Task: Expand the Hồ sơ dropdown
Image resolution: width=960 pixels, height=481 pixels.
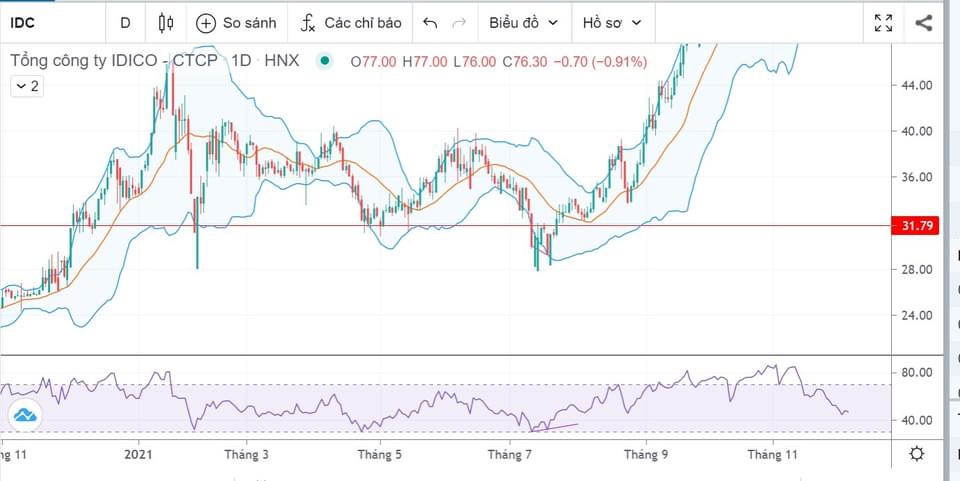Action: pyautogui.click(x=612, y=23)
